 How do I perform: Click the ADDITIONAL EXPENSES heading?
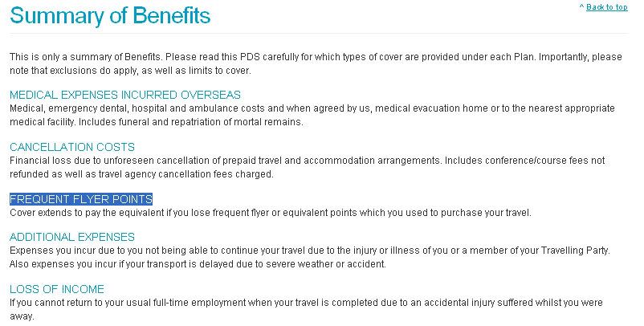pyautogui.click(x=72, y=237)
